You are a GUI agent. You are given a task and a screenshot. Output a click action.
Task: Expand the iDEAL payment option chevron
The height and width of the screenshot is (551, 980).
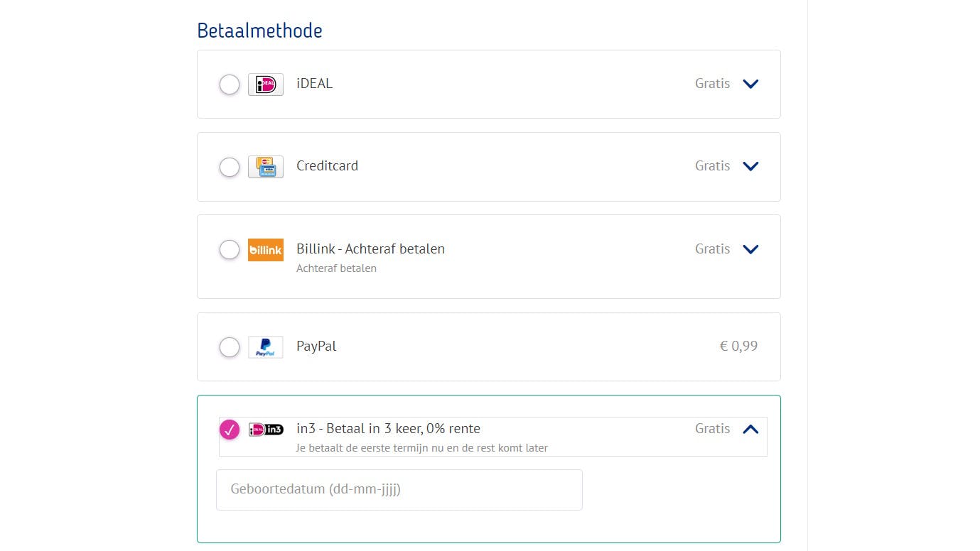pyautogui.click(x=750, y=84)
